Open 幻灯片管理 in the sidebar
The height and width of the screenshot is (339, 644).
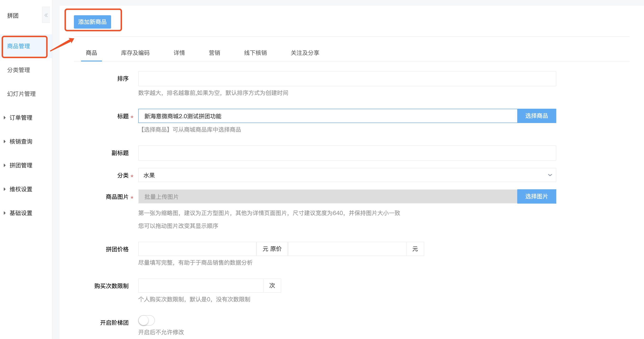[x=21, y=94]
